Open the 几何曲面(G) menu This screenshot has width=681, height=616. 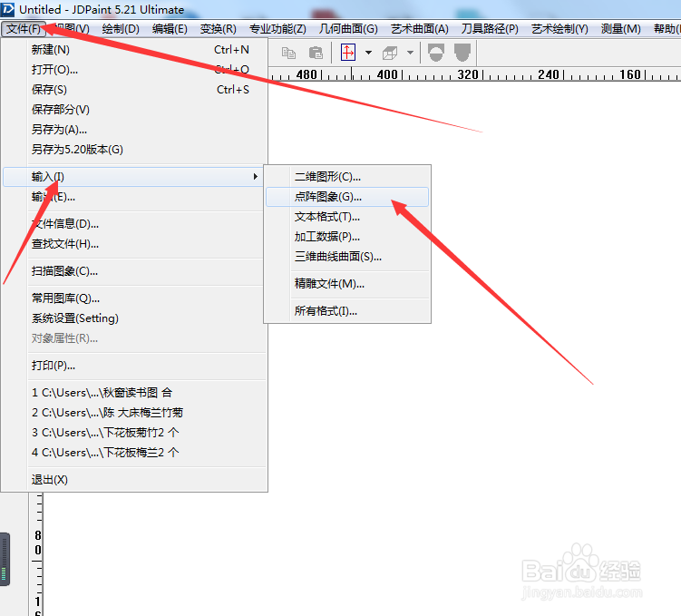tap(348, 29)
